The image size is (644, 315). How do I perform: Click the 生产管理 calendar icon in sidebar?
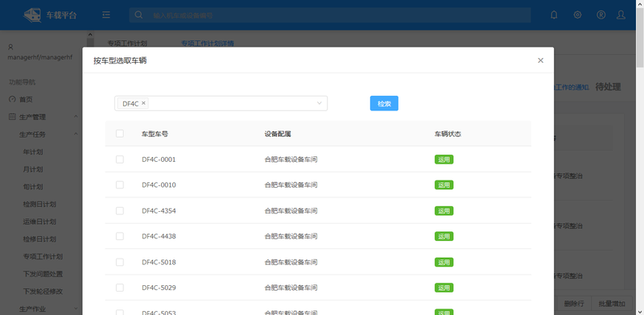(12, 117)
